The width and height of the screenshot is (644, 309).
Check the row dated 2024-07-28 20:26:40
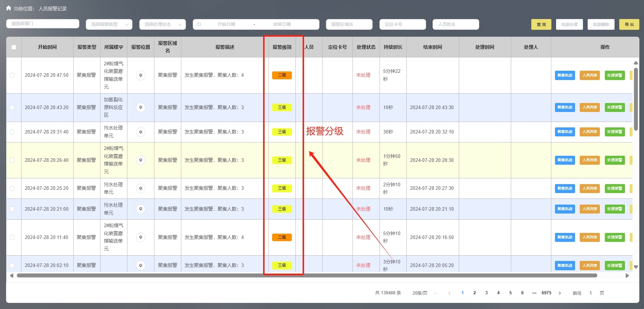pyautogui.click(x=12, y=160)
